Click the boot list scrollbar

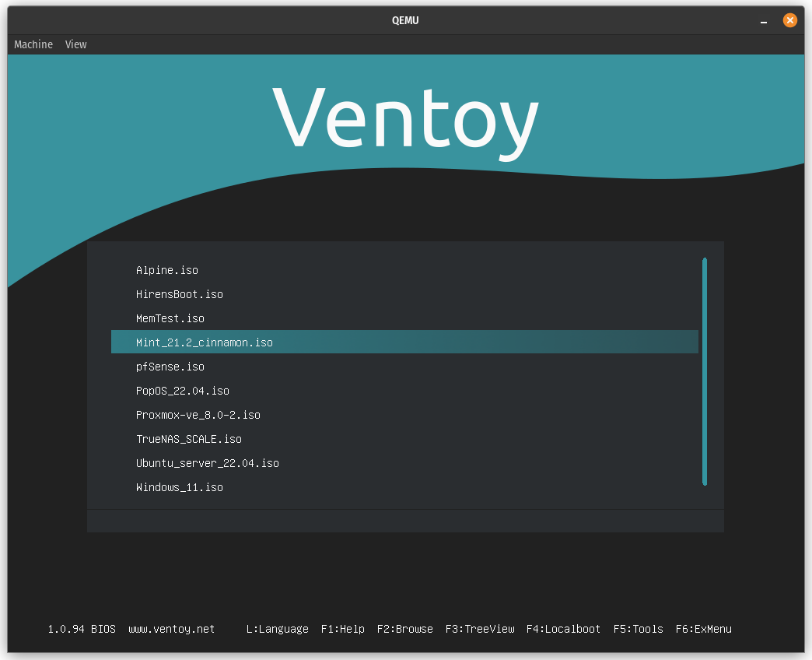[x=705, y=371]
